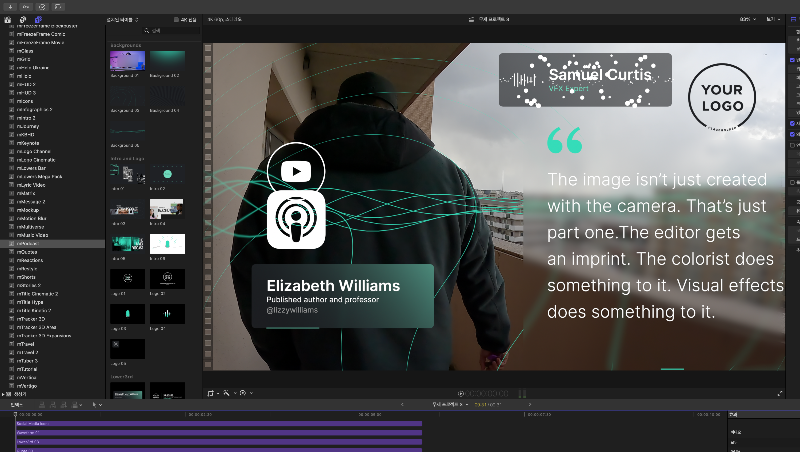The width and height of the screenshot is (800, 452).
Task: Select the mTracker 3D category
Action: 31,319
